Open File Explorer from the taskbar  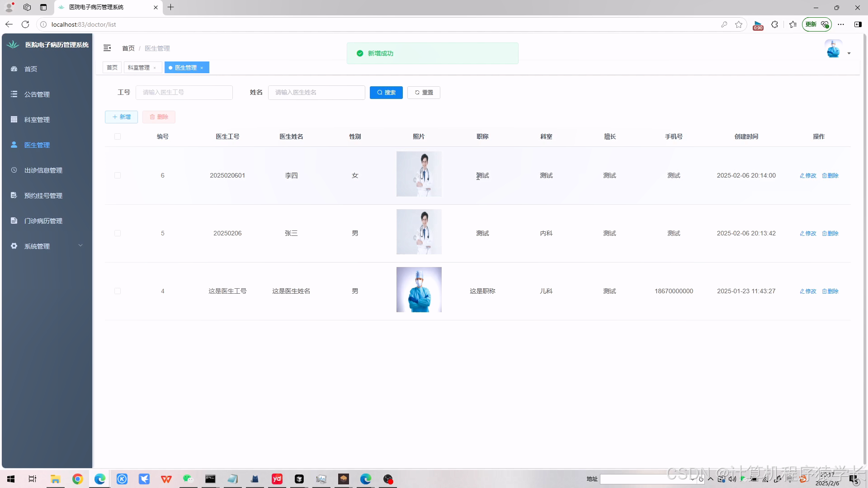coord(56,479)
